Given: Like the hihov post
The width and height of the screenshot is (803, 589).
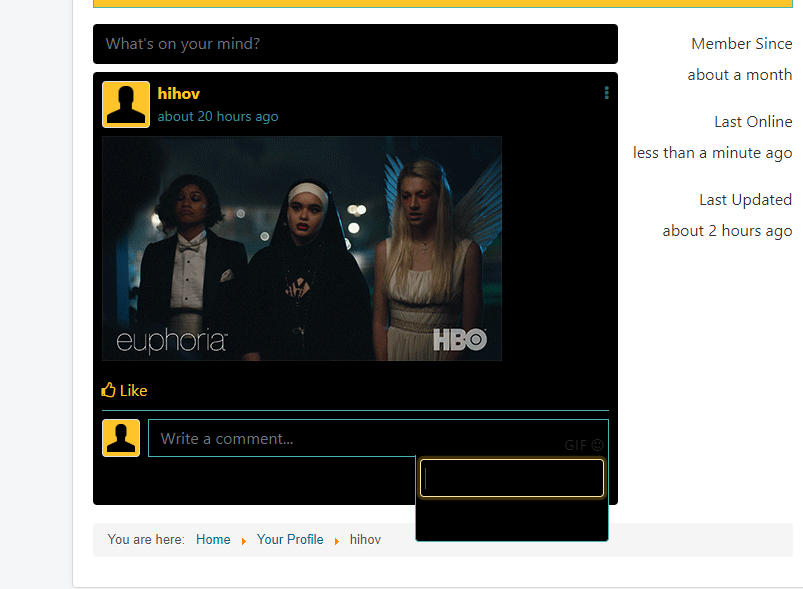Looking at the screenshot, I should coord(124,390).
